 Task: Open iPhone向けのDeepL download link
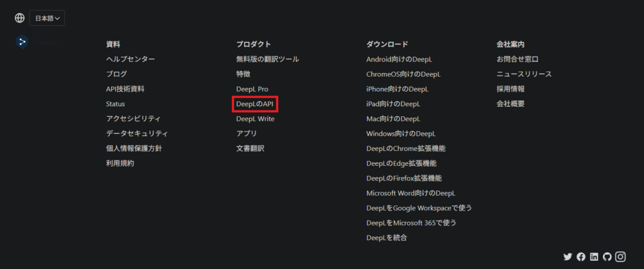tap(397, 89)
